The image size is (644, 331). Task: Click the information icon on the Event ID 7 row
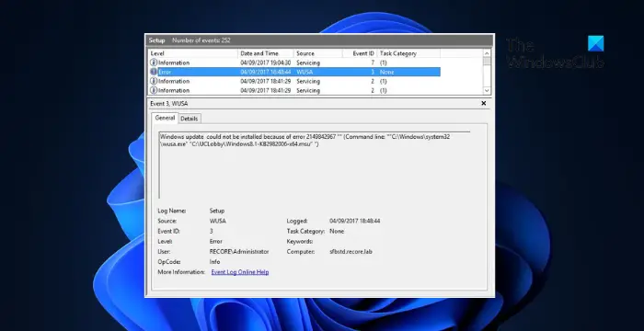[154, 63]
